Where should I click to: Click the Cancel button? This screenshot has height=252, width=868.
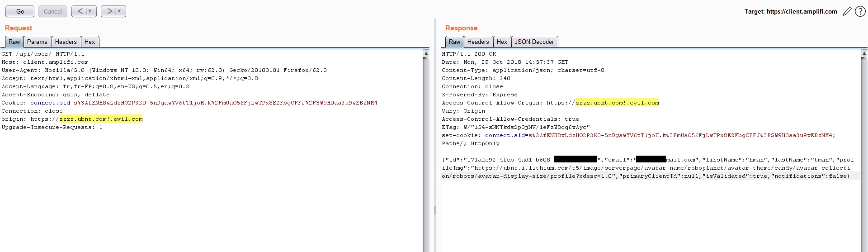pyautogui.click(x=53, y=11)
